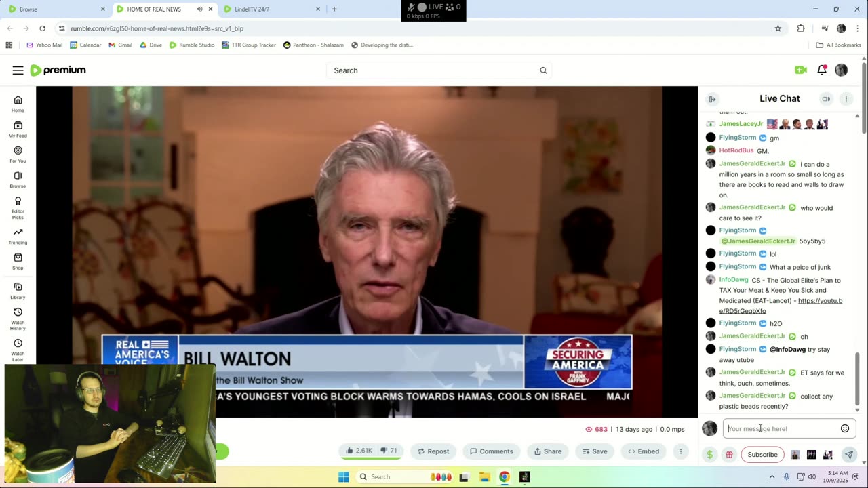Screen dimensions: 868x488
Task: Pop out chat with the Live Chat toggle icon
Action: click(826, 99)
